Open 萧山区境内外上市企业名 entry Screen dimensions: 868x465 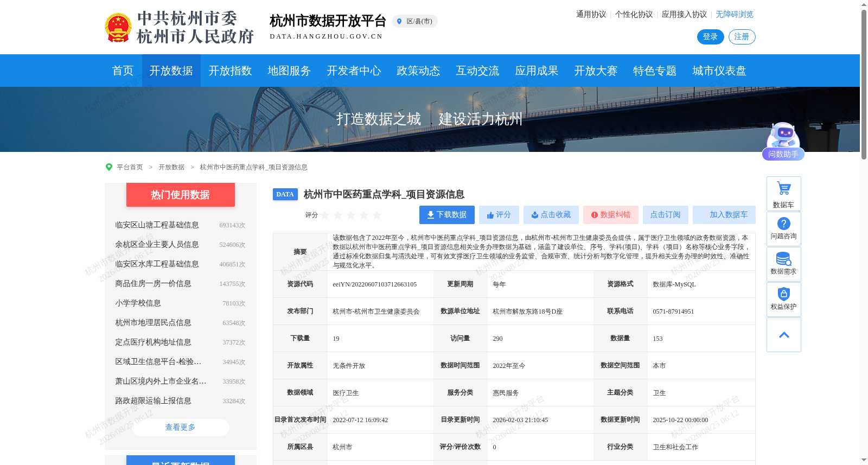click(x=161, y=381)
